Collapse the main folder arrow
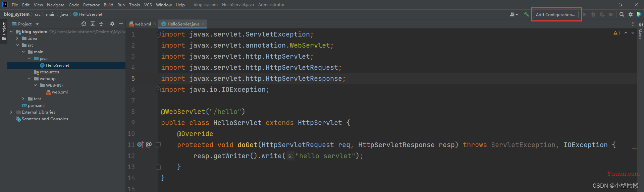The height and width of the screenshot is (192, 644). [x=23, y=52]
